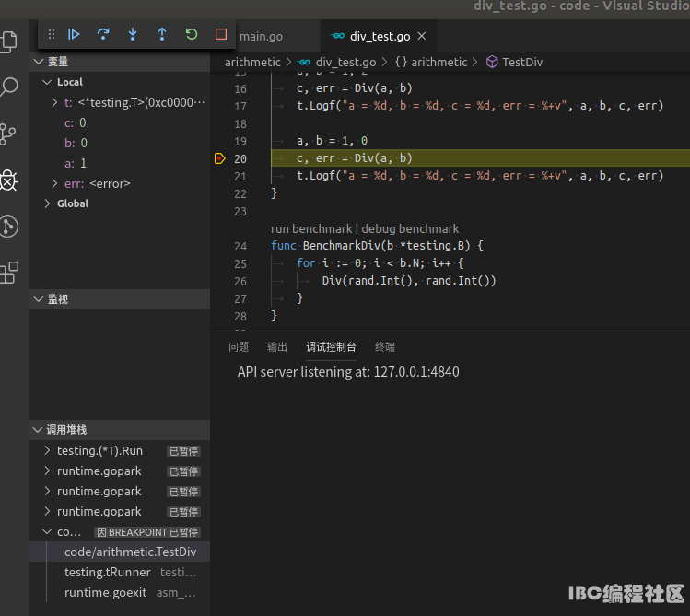Click the Step Over debug button

tap(103, 34)
